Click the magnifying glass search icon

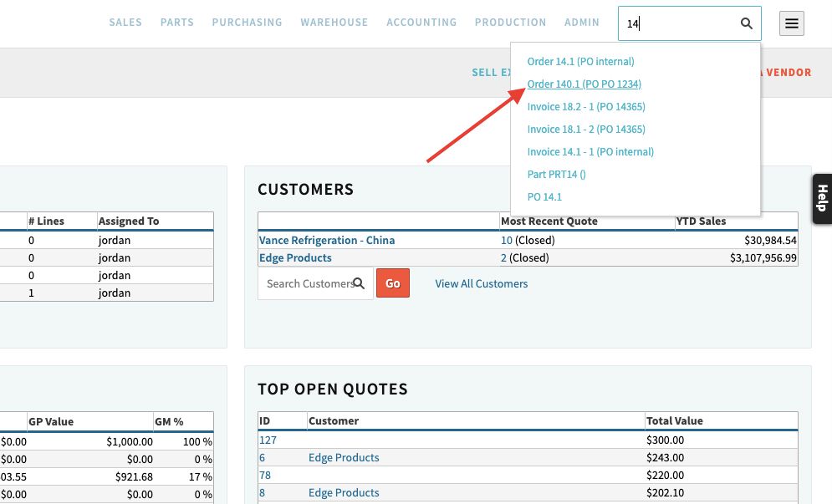746,23
